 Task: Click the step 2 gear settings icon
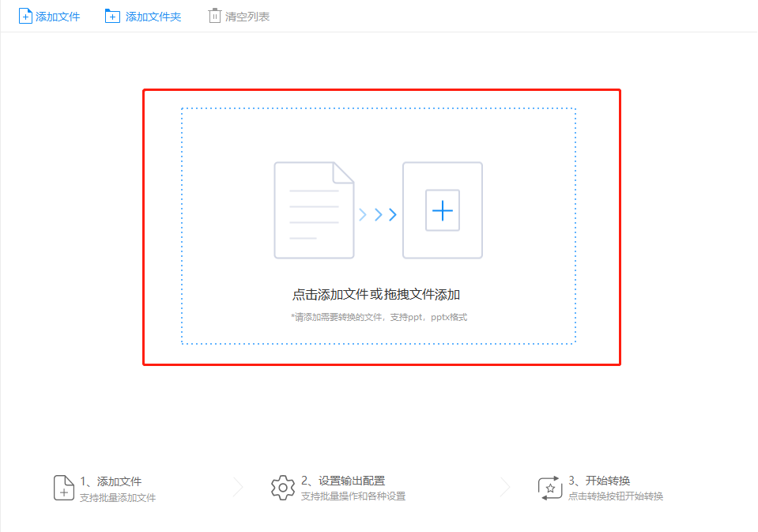point(283,488)
